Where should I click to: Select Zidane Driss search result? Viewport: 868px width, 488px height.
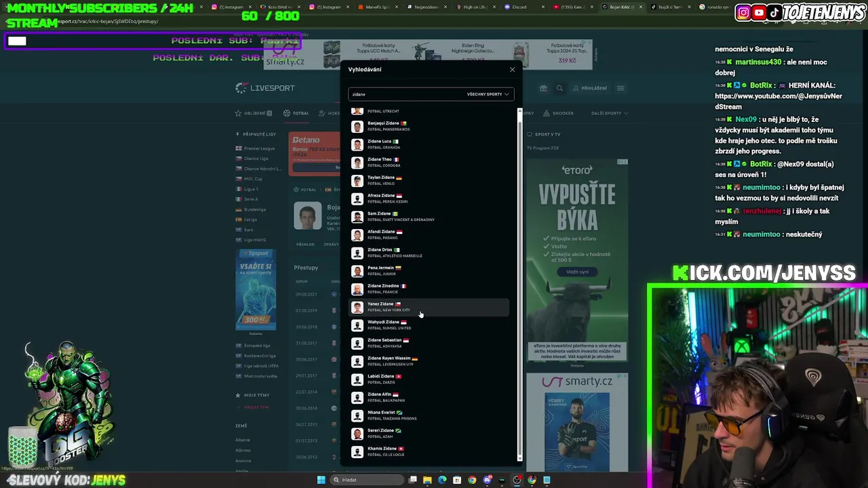(429, 253)
